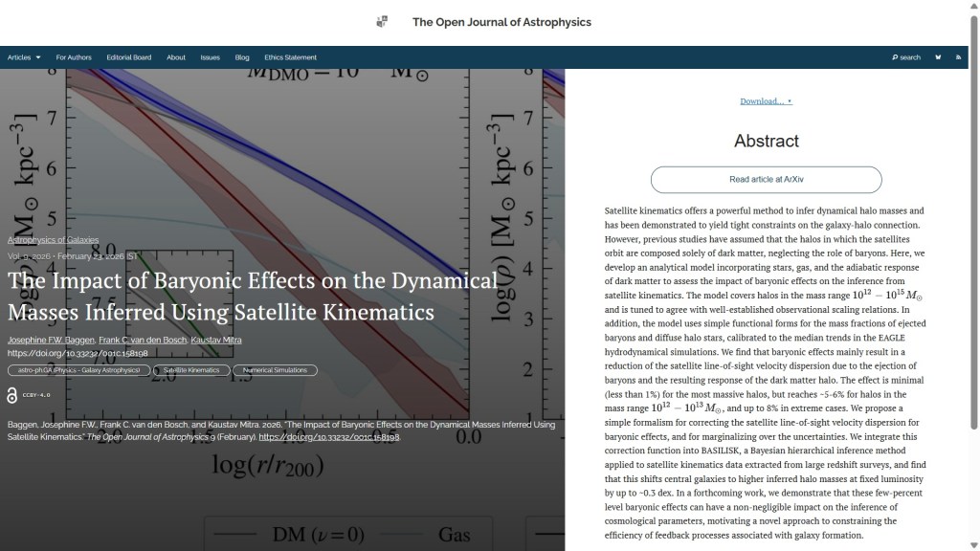980x551 pixels.
Task: Open the Bluesky butterfly social link
Action: [938, 57]
